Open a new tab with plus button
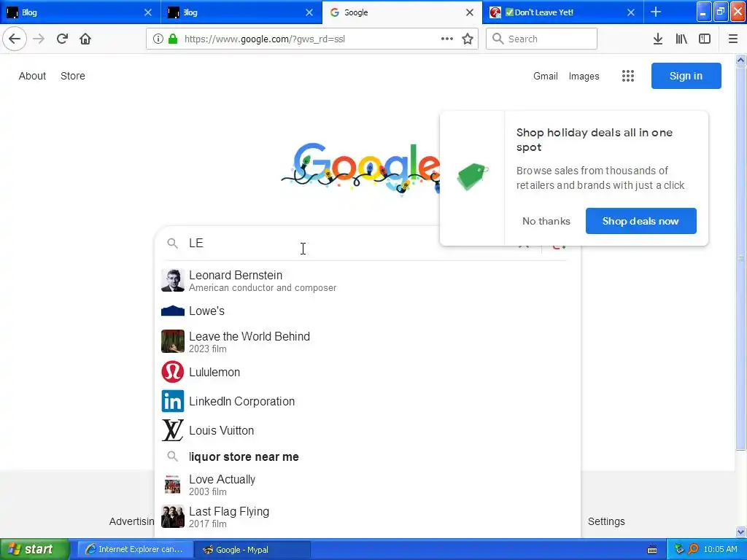This screenshot has height=560, width=747. pos(656,12)
